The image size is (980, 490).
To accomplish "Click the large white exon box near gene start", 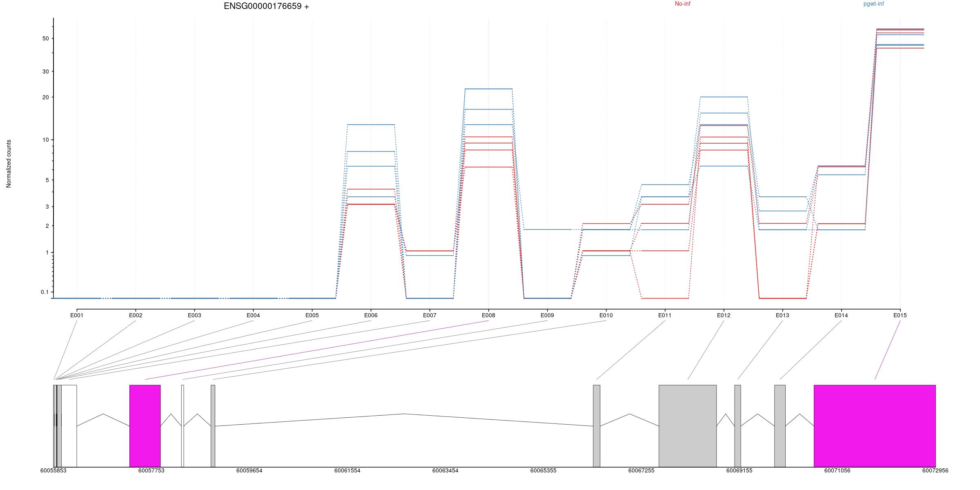I will (x=69, y=426).
